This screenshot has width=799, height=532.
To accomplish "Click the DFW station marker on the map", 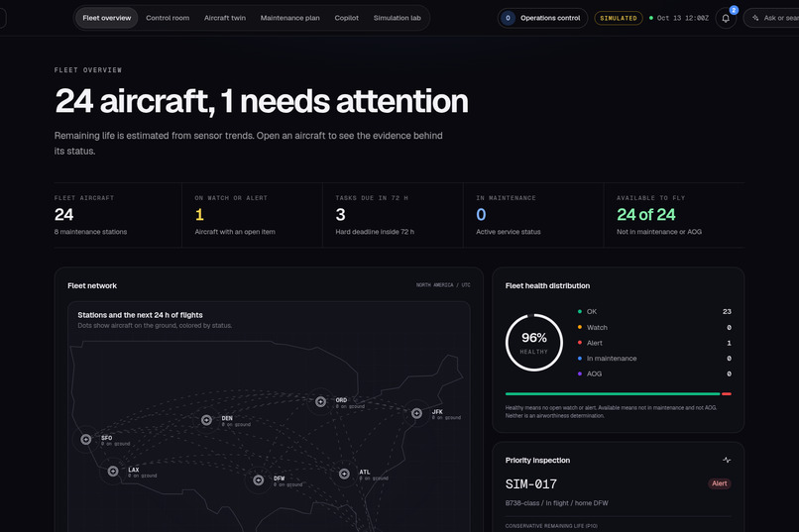I will point(259,480).
